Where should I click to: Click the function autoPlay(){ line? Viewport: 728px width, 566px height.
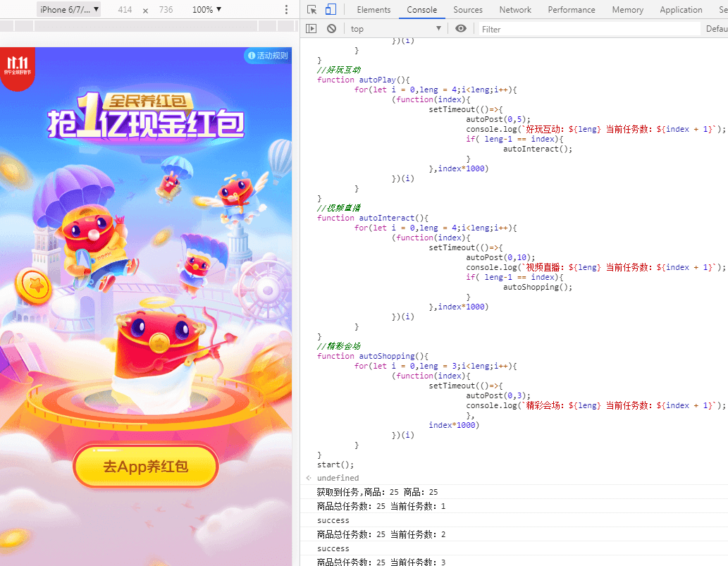click(x=363, y=80)
